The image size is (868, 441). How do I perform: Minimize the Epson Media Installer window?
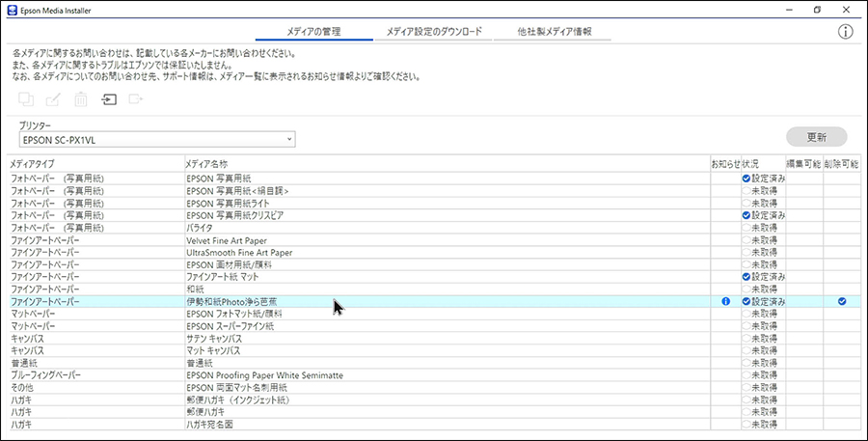click(788, 10)
